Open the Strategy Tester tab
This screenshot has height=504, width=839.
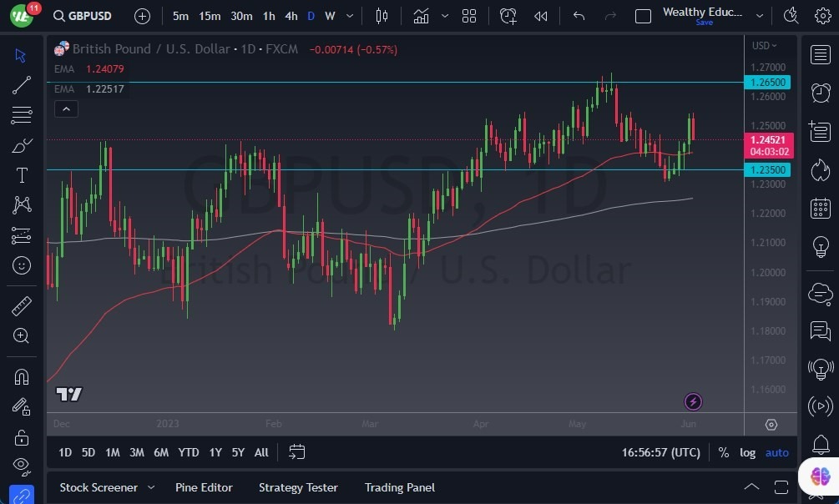pyautogui.click(x=298, y=487)
